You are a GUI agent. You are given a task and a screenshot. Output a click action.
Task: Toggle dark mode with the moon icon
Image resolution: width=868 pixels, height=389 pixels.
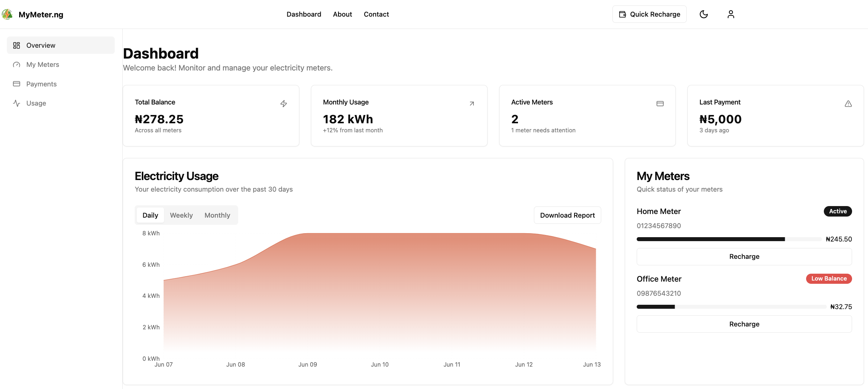pos(704,14)
